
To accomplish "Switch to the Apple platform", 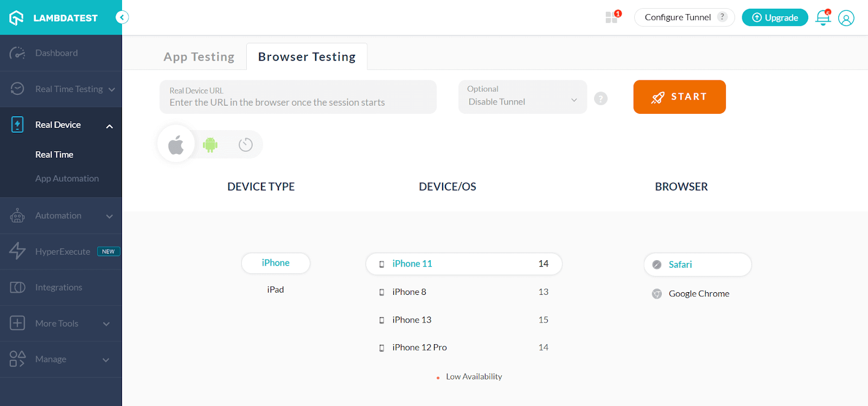I will [x=175, y=144].
